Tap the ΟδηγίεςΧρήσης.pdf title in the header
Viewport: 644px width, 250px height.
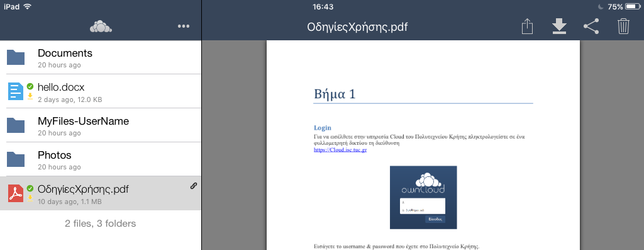tap(357, 27)
